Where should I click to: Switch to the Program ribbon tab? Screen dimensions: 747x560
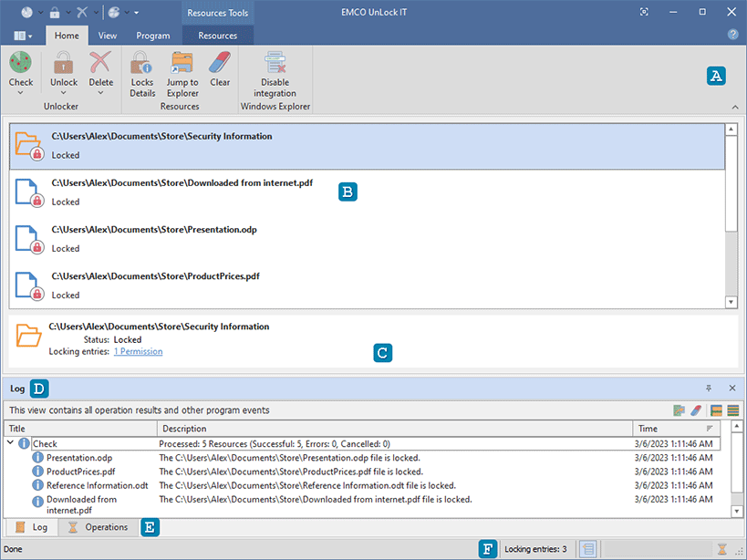point(152,35)
